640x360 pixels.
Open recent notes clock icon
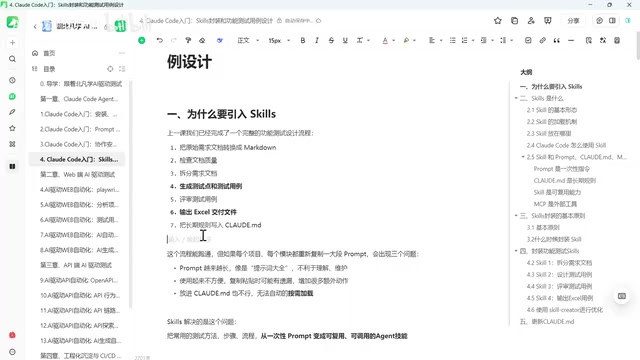[12, 80]
